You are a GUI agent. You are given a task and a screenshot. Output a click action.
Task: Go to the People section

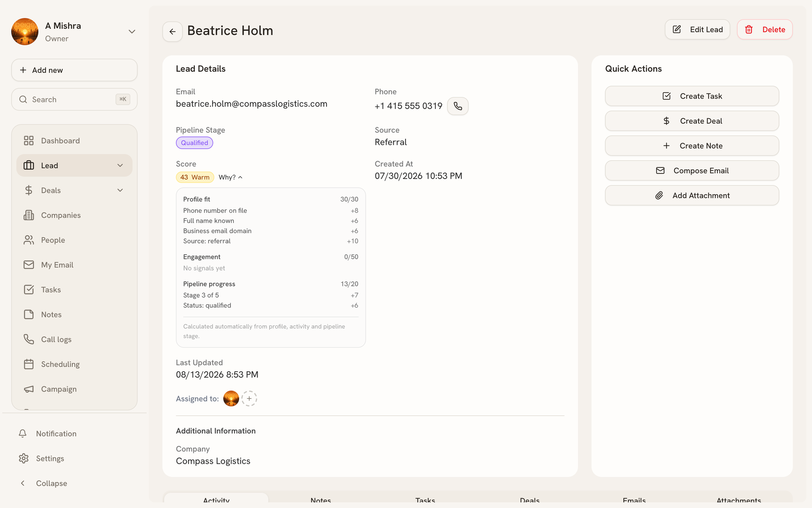pos(74,240)
